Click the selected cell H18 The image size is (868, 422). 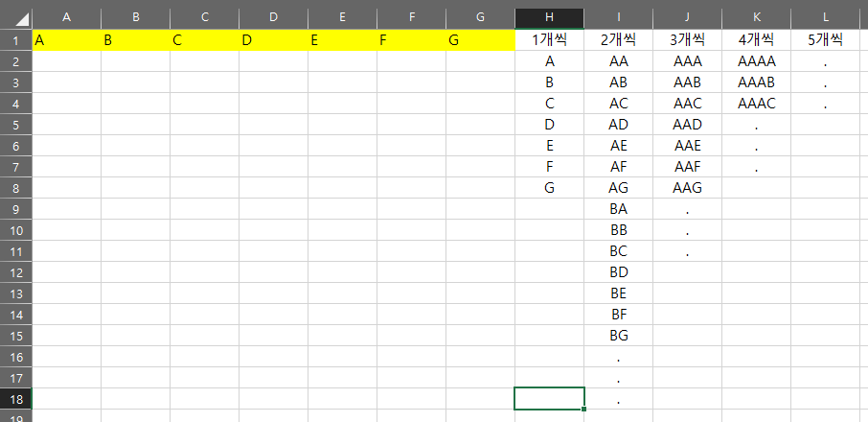coord(549,398)
